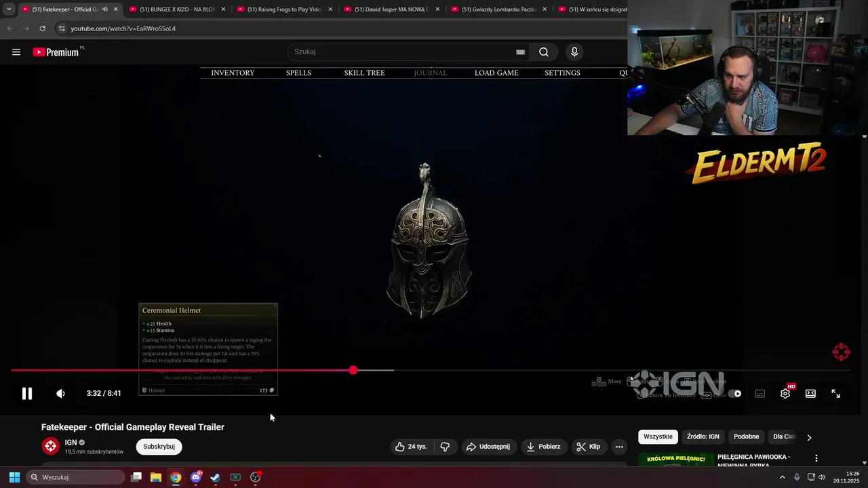Switch to Gwiazdy Lombardu tab

(498, 9)
